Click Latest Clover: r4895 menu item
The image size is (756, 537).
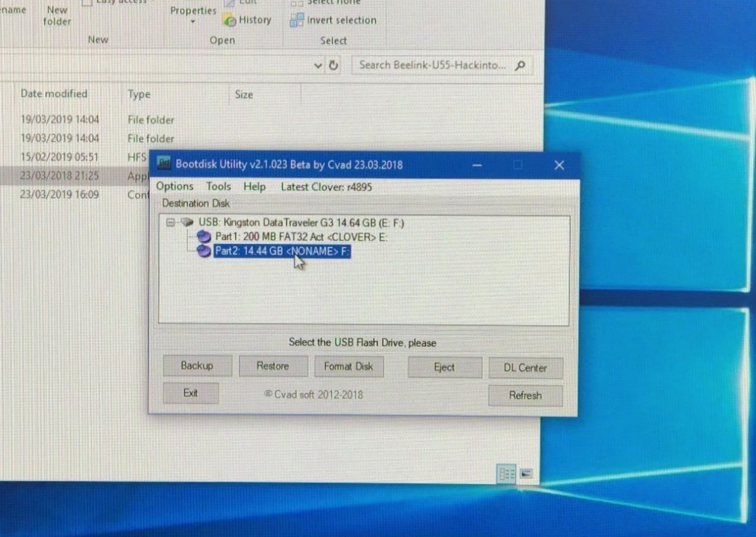click(326, 187)
